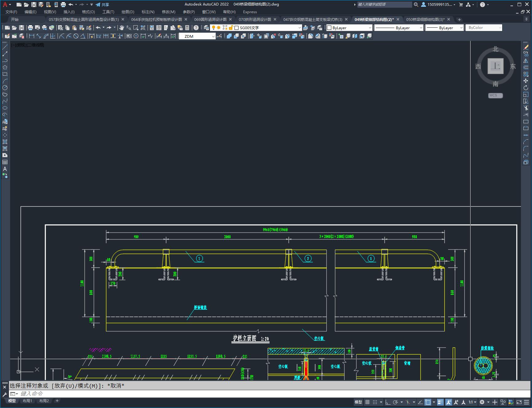Screen dimensions: 532x408
Task: Open the 1:1 annotation scale dropdown
Action: pyautogui.click(x=472, y=402)
